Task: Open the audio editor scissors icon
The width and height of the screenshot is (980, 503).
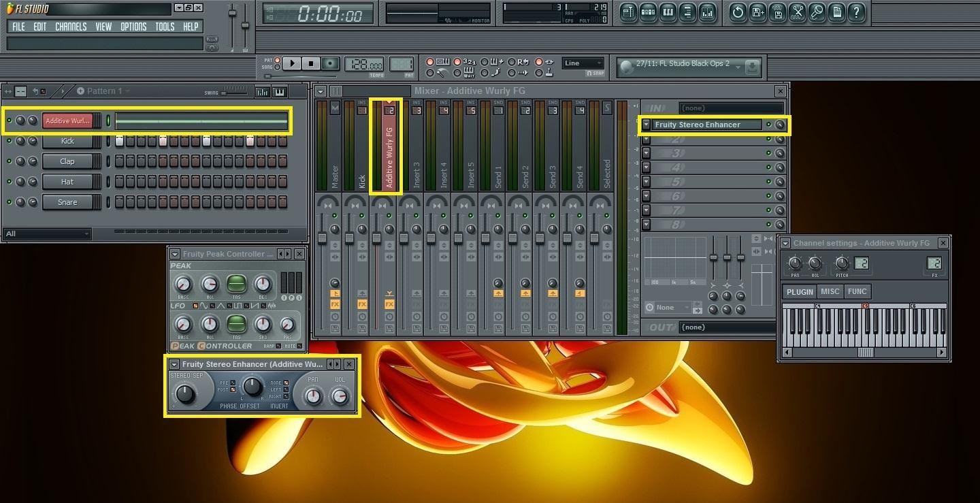Action: pos(797,12)
